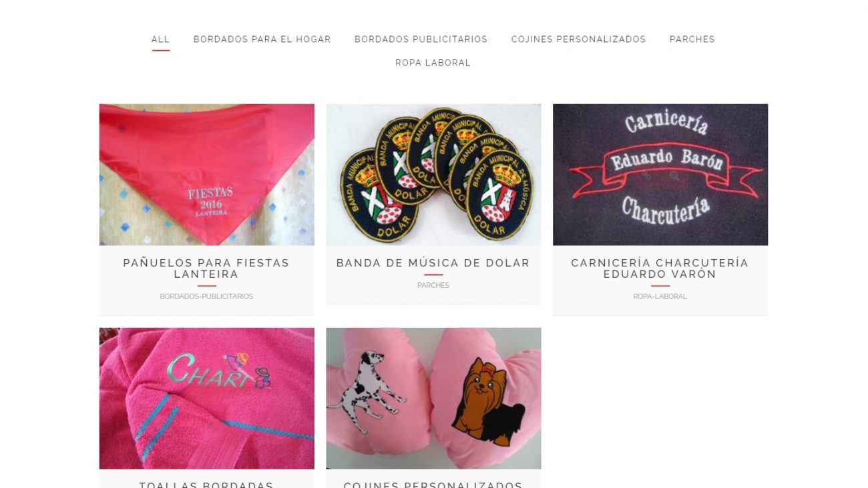Click the parches category label under Banda

pyautogui.click(x=433, y=285)
